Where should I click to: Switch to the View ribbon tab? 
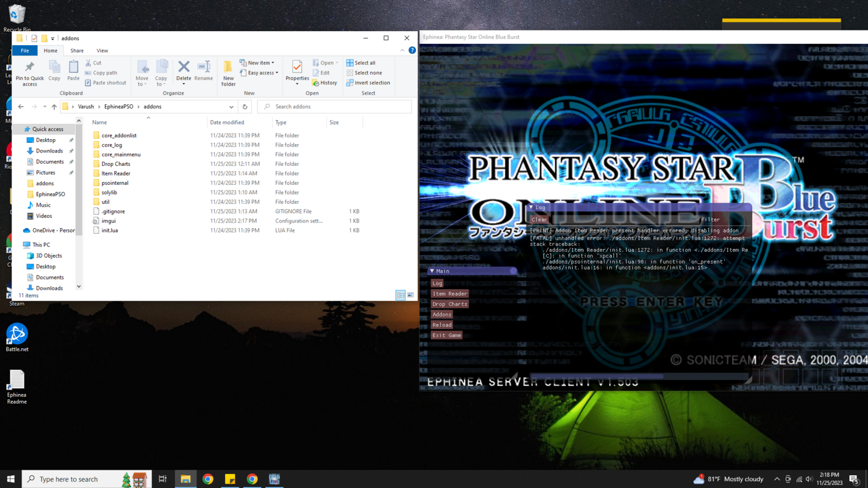tap(102, 51)
